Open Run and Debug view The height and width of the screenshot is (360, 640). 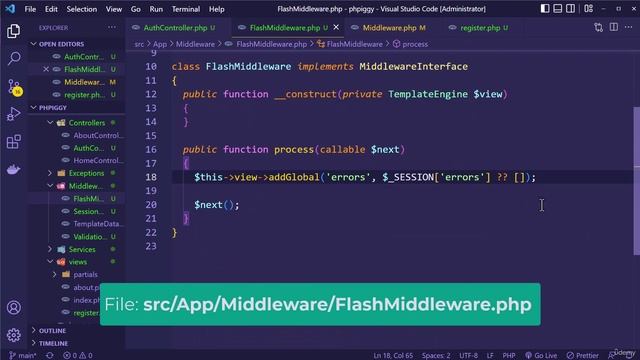pos(13,114)
